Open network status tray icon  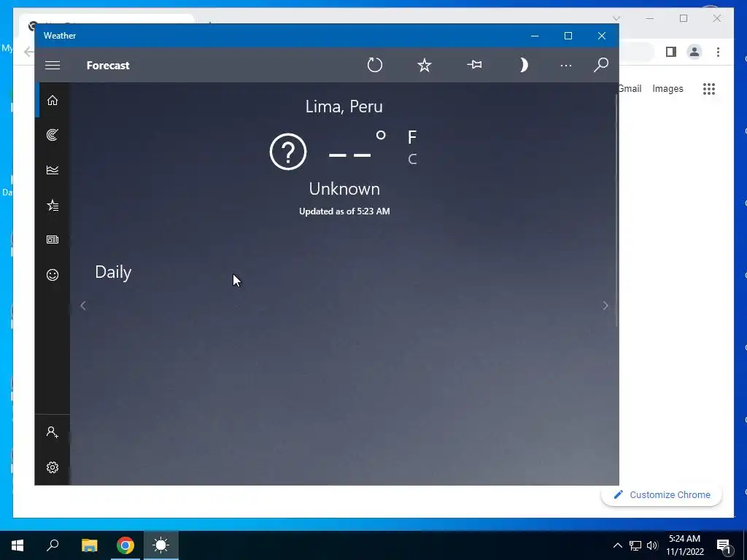[x=635, y=545]
